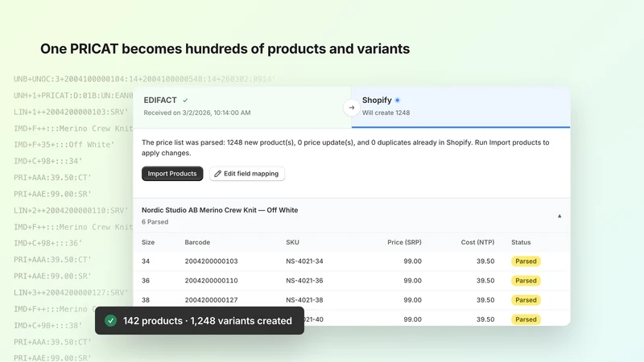Click the Parsed badge for size 34
Image resolution: width=644 pixels, height=362 pixels.
[x=526, y=261]
